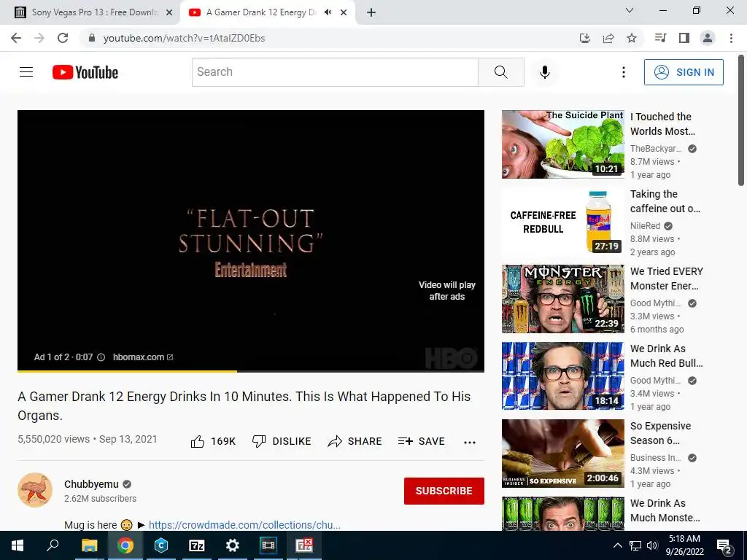This screenshot has height=560, width=747.
Task: Save the video to a playlist
Action: tap(422, 441)
